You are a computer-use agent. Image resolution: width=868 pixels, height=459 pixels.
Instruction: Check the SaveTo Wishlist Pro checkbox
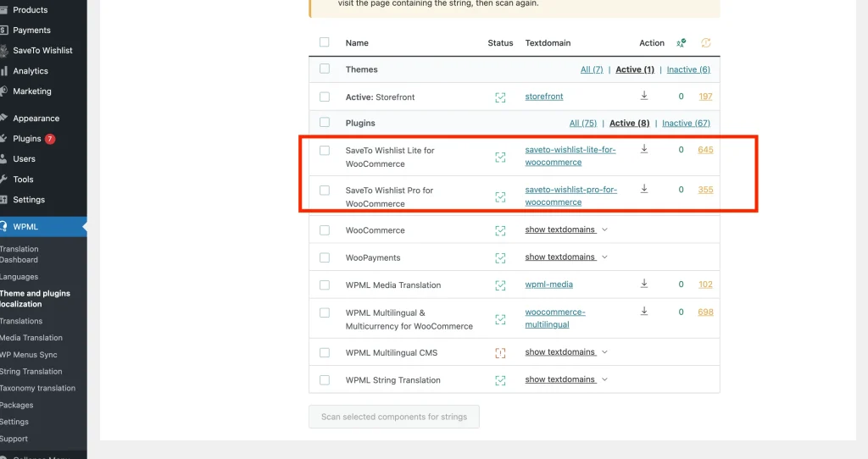(325, 191)
